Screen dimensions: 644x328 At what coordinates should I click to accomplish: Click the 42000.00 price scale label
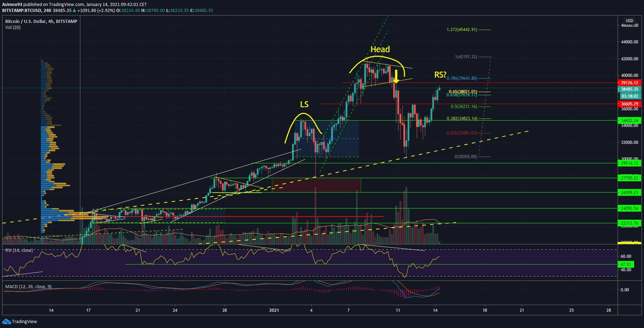pos(630,59)
